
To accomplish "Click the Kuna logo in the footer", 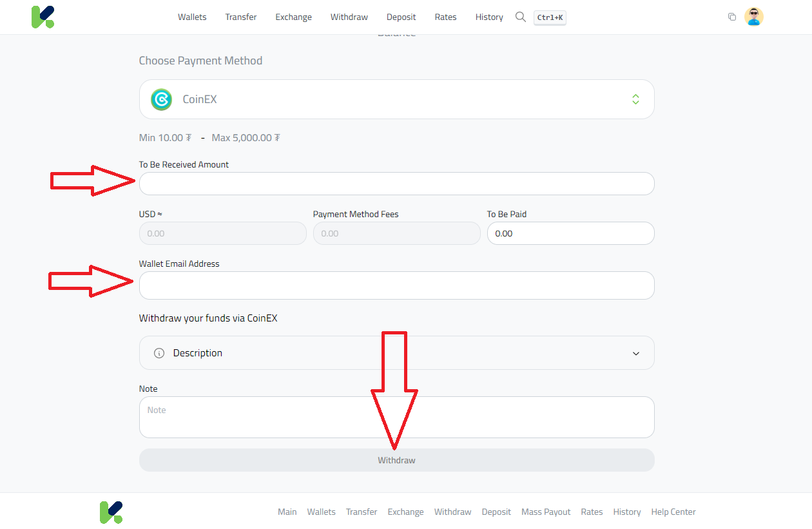I will tap(111, 511).
